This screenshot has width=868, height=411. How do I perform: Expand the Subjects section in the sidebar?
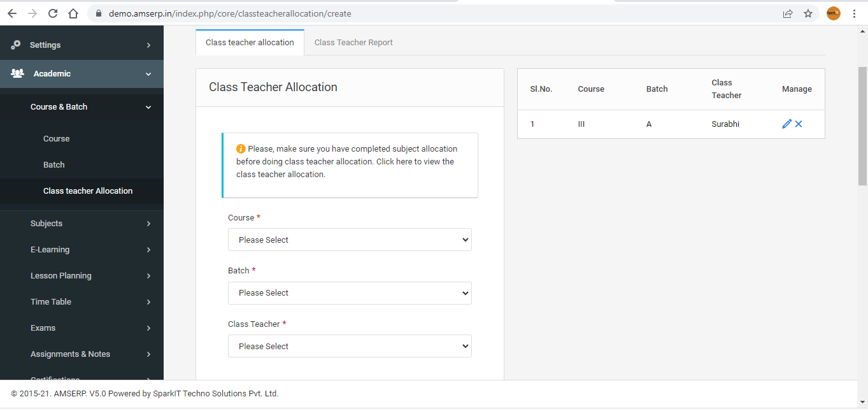point(46,224)
